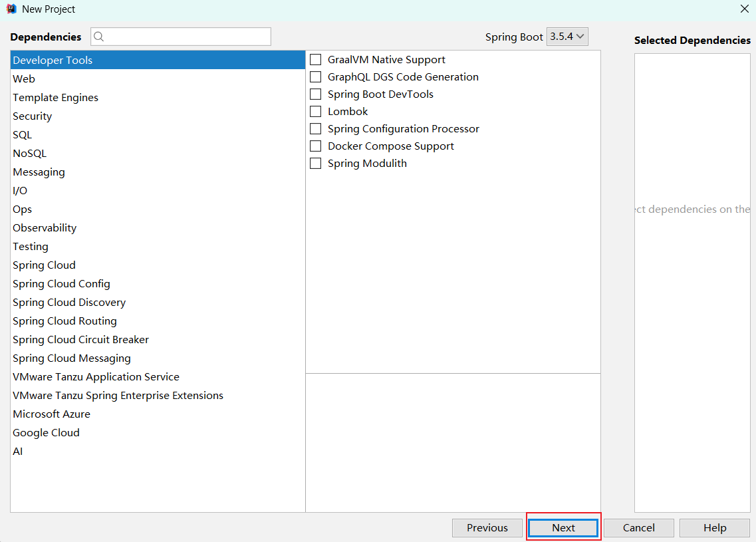The image size is (756, 542).
Task: Open VMware Tanzu Application Service category
Action: click(x=158, y=377)
